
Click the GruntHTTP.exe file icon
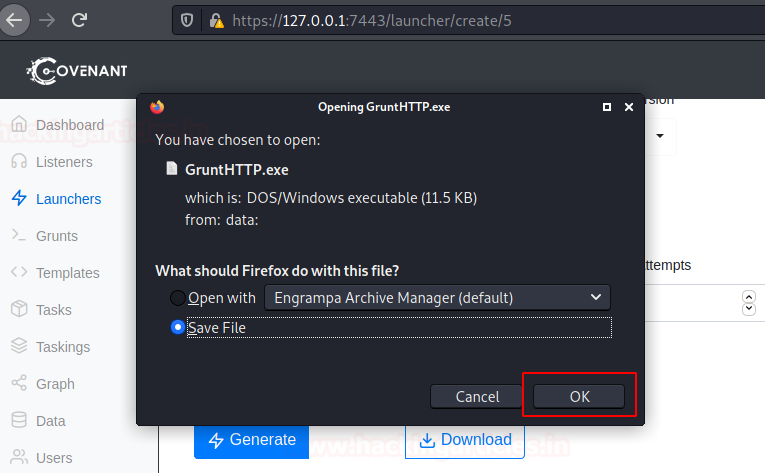coord(171,168)
